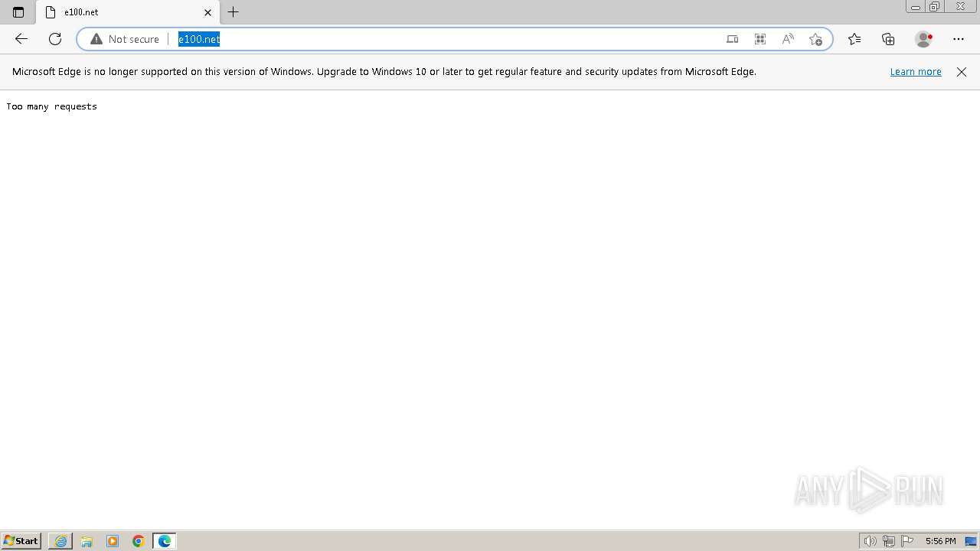Go back to previous page
Screen dimensions: 980x551
pos(21,39)
